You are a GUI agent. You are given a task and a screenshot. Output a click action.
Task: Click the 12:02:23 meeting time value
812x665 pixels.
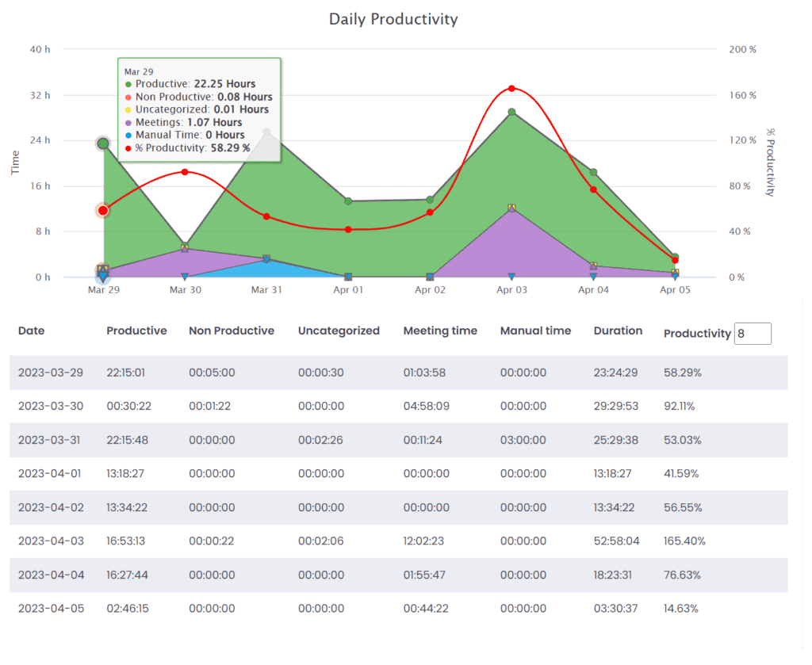tap(423, 541)
